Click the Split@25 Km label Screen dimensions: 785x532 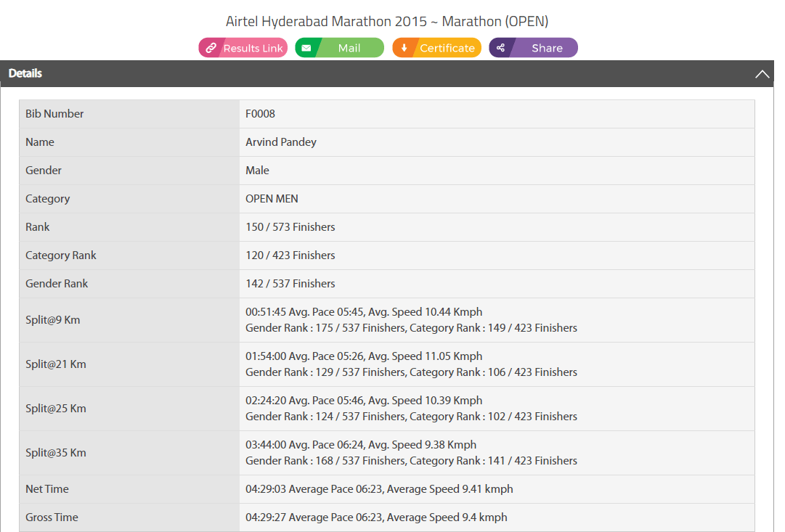point(56,409)
